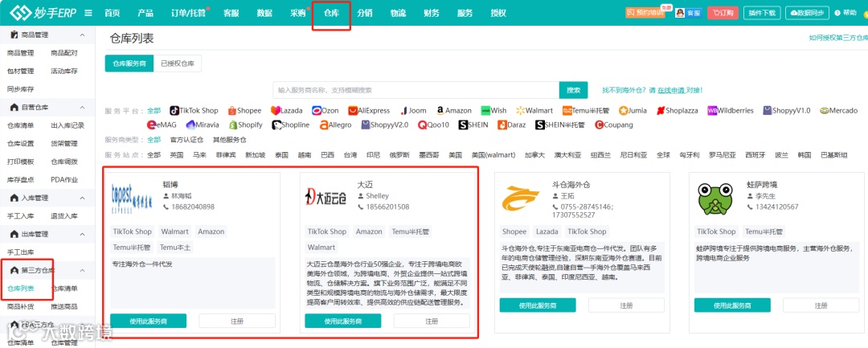Open the 首页 top menu
Screen dimensions: 868x348
click(112, 14)
